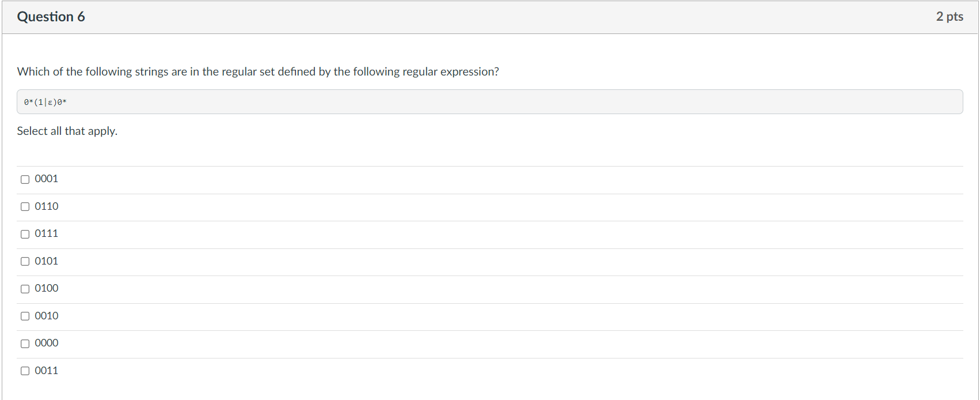Viewport: 980px width, 400px height.
Task: Click the 0001 answer label text
Action: tap(47, 179)
